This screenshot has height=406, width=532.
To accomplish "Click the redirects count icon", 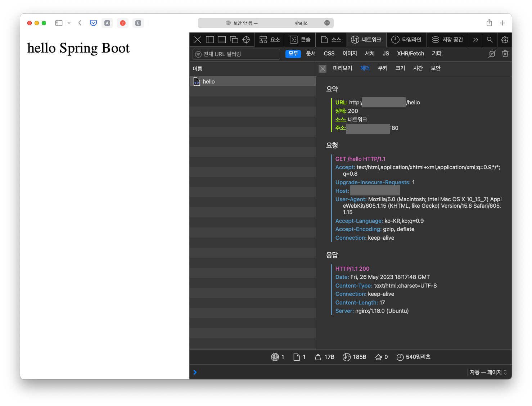I will (x=378, y=357).
